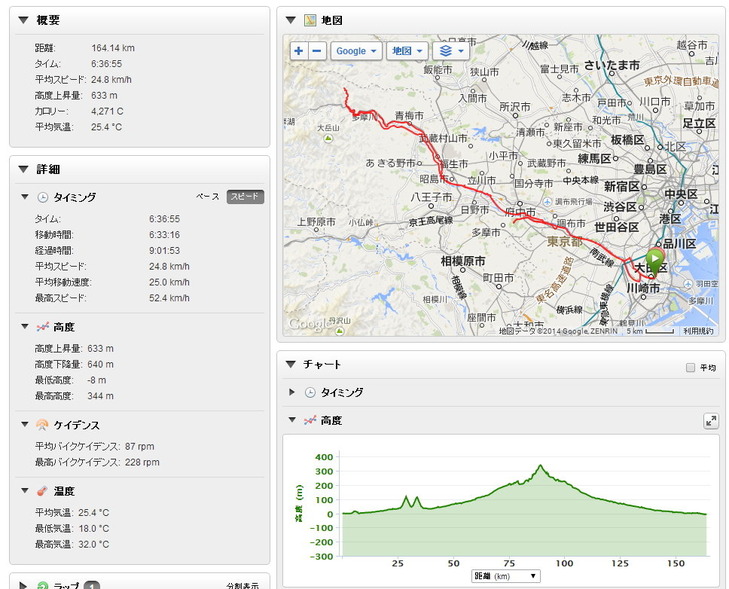729x589 pixels.
Task: Click 分割表示 link in laps panel
Action: pos(243,586)
